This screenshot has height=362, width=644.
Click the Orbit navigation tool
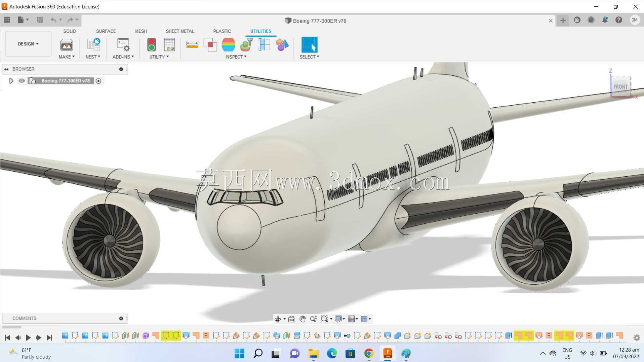click(278, 319)
